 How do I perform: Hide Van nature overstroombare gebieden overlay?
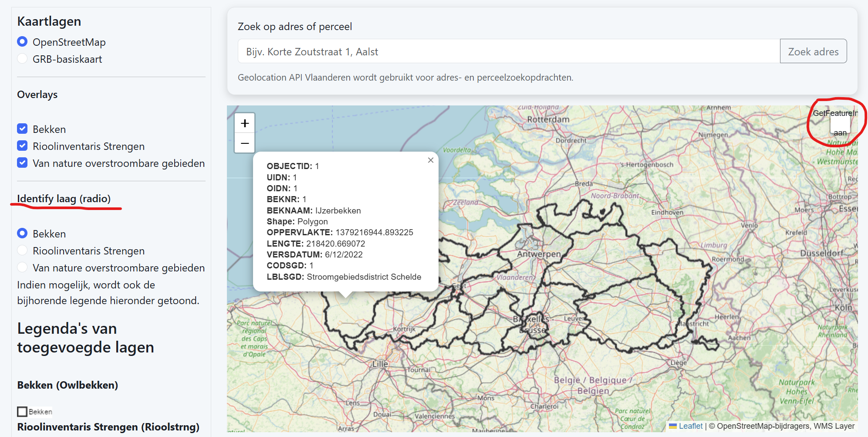click(22, 163)
